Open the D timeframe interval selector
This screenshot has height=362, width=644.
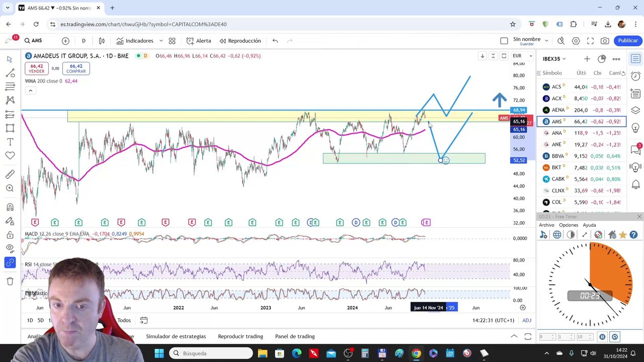point(84,41)
